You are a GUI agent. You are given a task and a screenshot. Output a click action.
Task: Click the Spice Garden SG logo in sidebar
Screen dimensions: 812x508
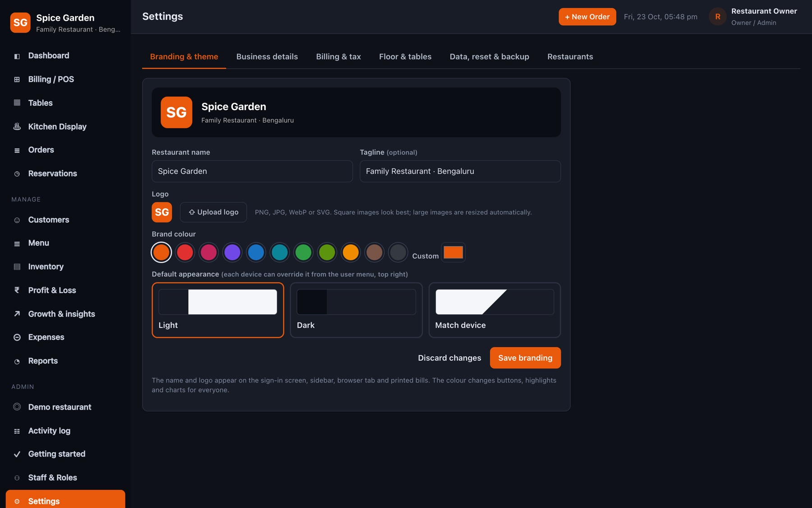(x=20, y=23)
